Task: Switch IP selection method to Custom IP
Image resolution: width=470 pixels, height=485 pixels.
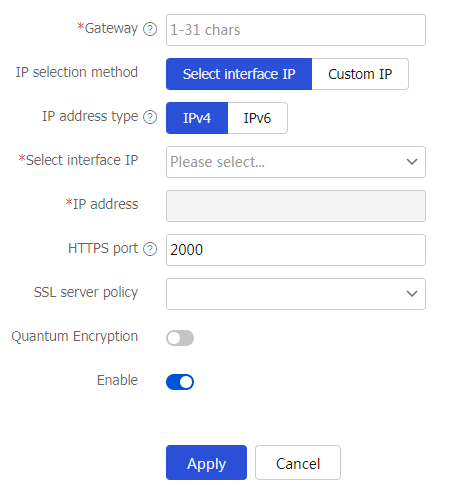Action: coord(360,74)
